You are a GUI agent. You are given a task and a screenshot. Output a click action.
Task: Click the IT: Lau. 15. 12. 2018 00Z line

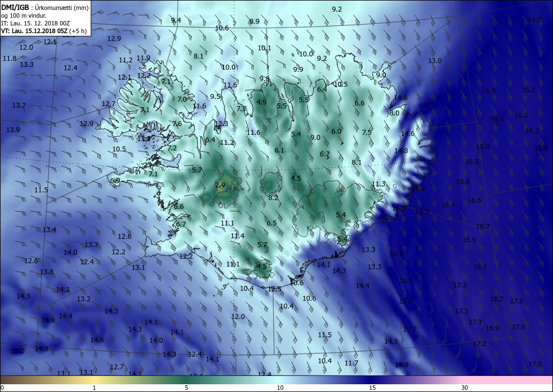click(35, 23)
